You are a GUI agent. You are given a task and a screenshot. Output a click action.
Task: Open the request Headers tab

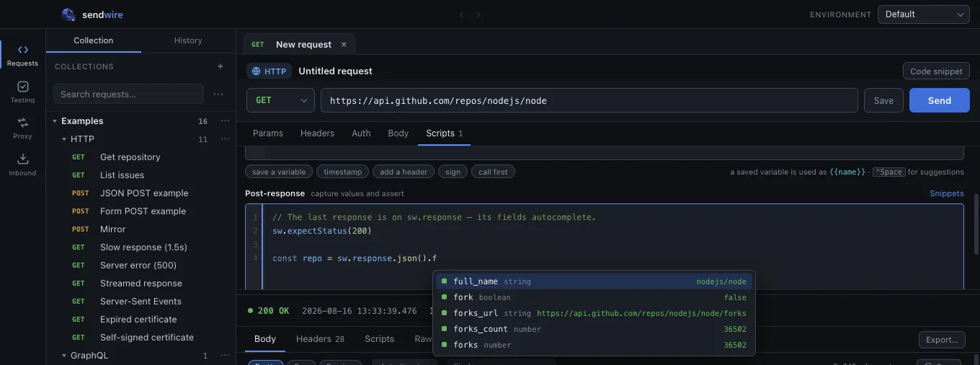317,133
